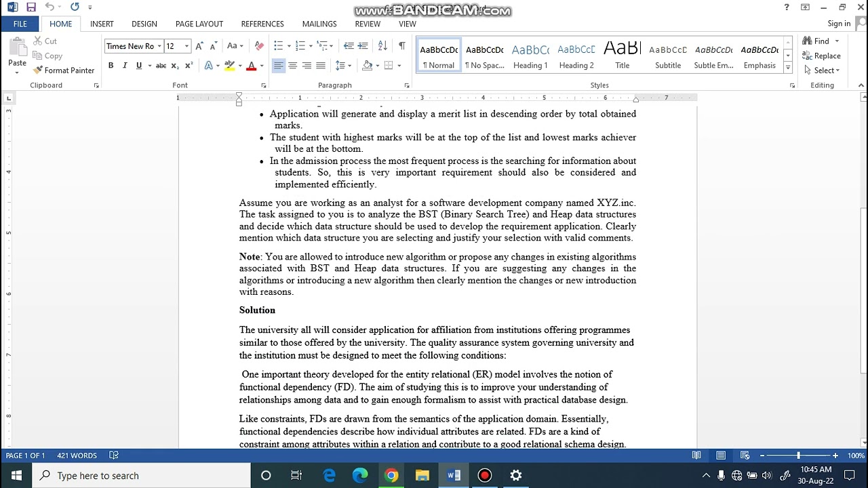
Task: Open Windows Settings gear in taskbar
Action: point(516,476)
